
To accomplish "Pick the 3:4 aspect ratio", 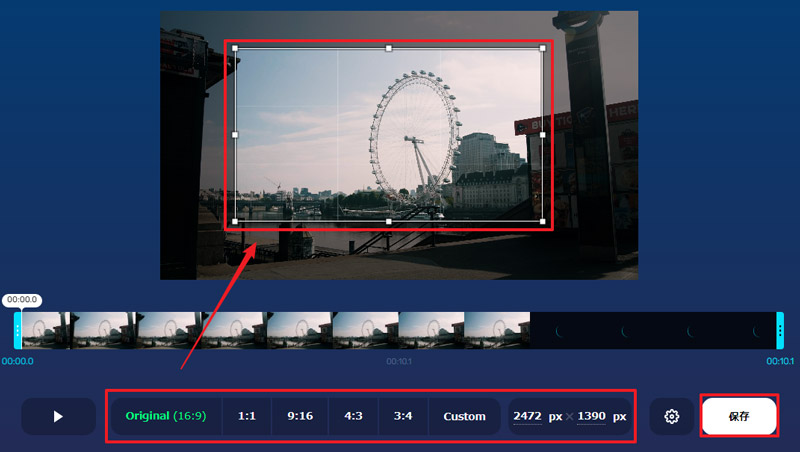I will pyautogui.click(x=404, y=416).
